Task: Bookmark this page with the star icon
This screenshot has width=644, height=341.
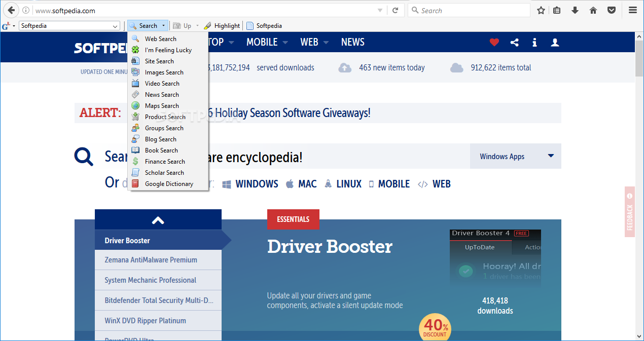Action: pos(541,10)
